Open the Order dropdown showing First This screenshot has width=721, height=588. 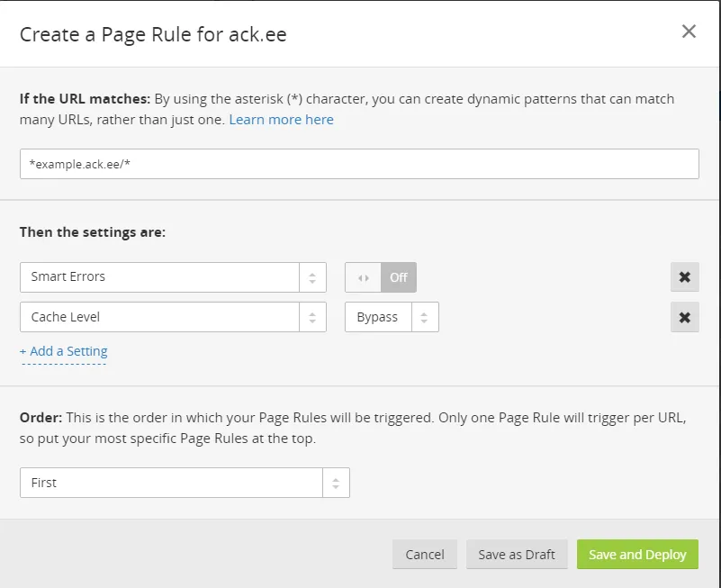coord(172,483)
